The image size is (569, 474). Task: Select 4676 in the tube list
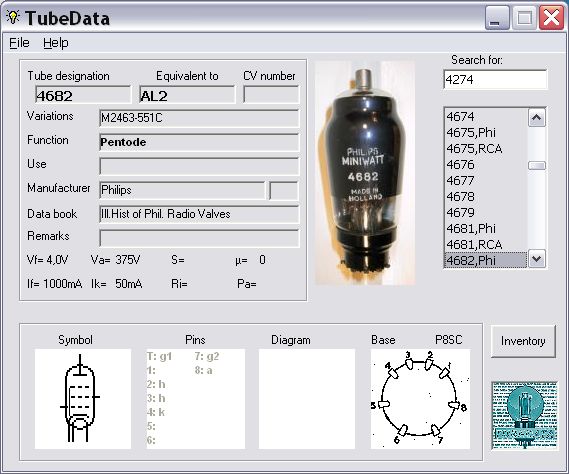486,164
